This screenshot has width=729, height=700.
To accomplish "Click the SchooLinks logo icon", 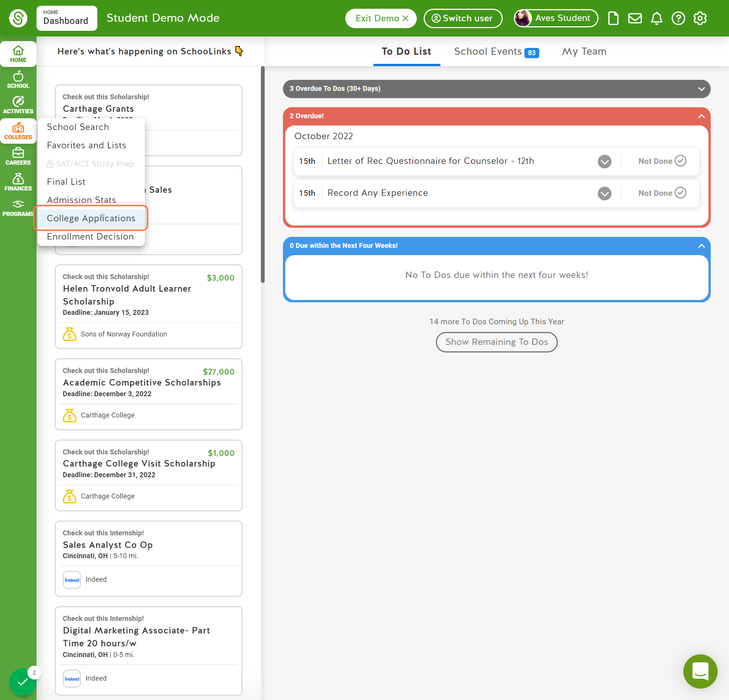I will pyautogui.click(x=18, y=18).
